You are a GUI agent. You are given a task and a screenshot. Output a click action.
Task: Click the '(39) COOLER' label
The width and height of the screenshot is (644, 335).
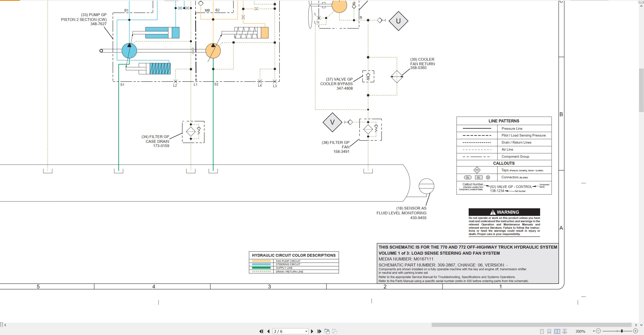pos(422,59)
